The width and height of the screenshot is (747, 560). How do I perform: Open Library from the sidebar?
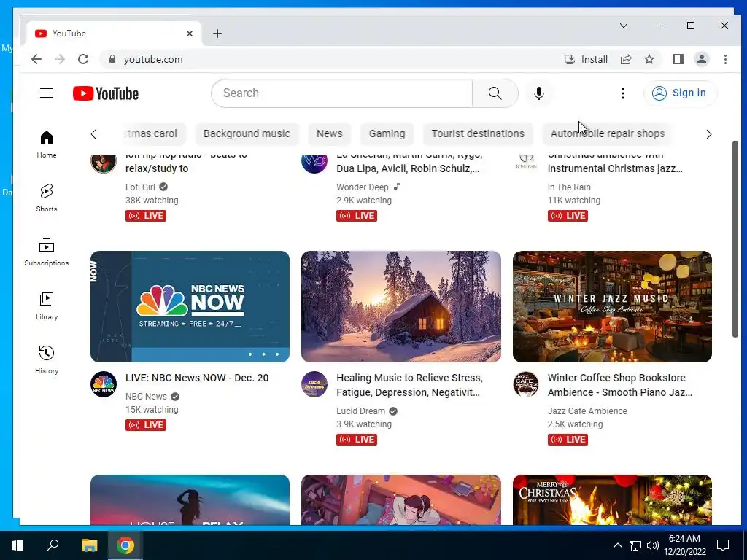pos(47,306)
